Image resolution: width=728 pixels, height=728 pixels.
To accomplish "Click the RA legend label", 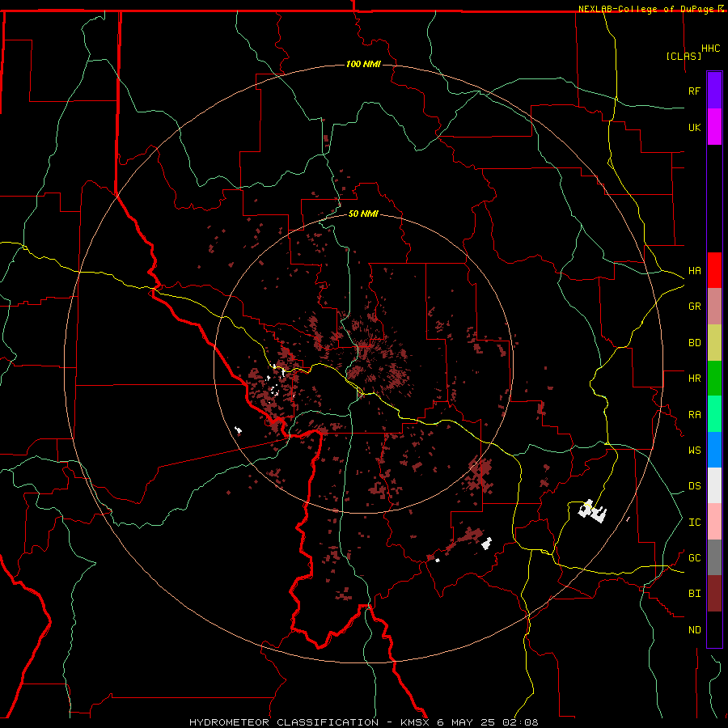I will 694,415.
